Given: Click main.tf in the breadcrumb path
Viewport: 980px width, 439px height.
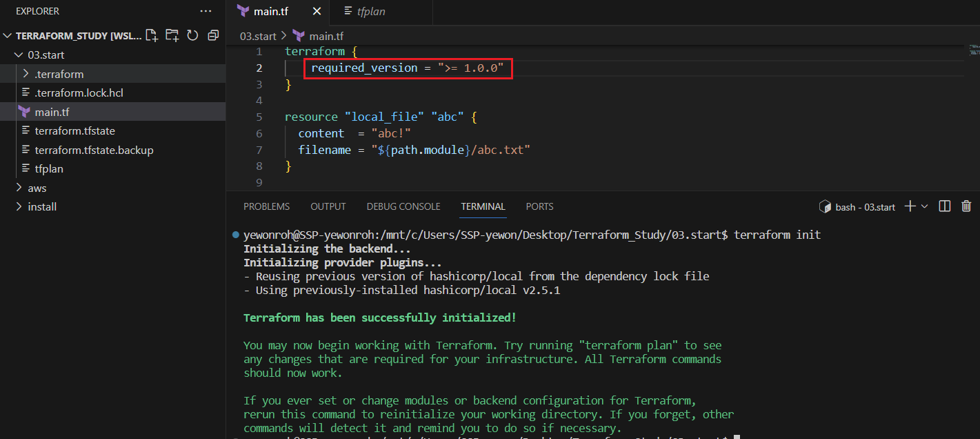Looking at the screenshot, I should 326,36.
